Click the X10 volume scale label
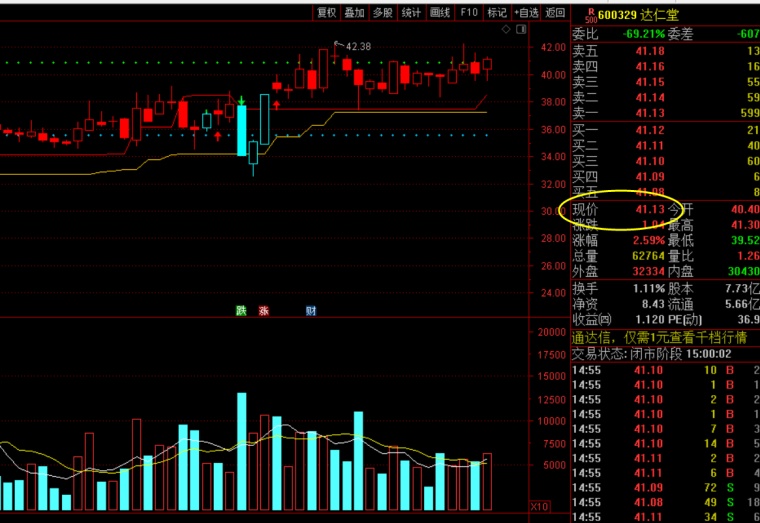 click(x=539, y=506)
